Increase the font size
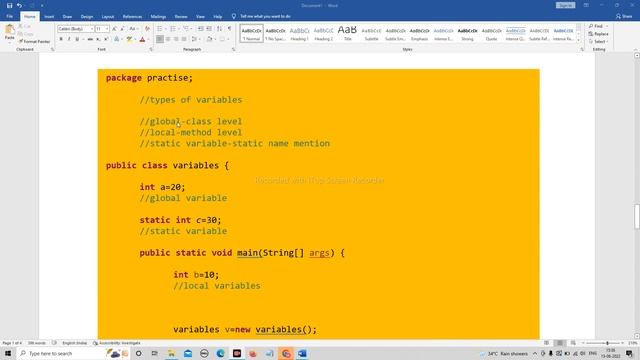This screenshot has width=640, height=360. pos(114,29)
